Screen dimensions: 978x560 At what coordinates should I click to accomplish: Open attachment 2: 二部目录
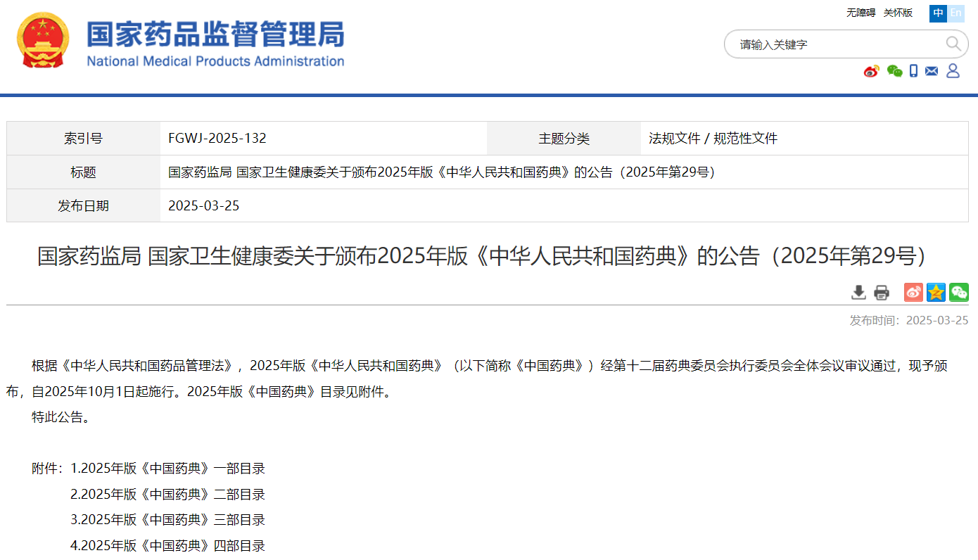(x=168, y=495)
